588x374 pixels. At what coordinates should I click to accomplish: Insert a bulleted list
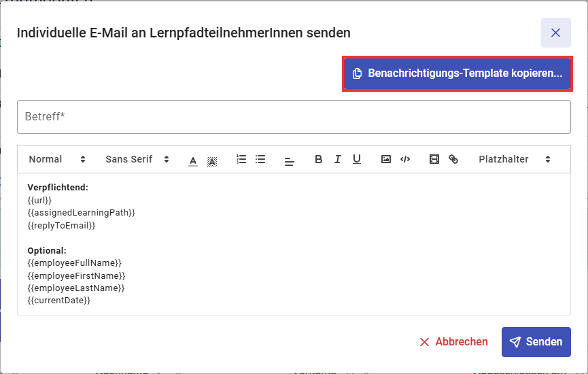click(x=260, y=160)
